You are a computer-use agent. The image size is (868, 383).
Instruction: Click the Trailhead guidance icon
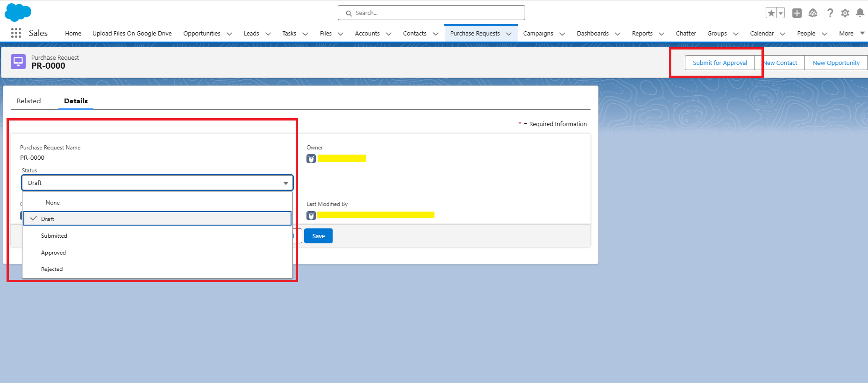[x=813, y=13]
